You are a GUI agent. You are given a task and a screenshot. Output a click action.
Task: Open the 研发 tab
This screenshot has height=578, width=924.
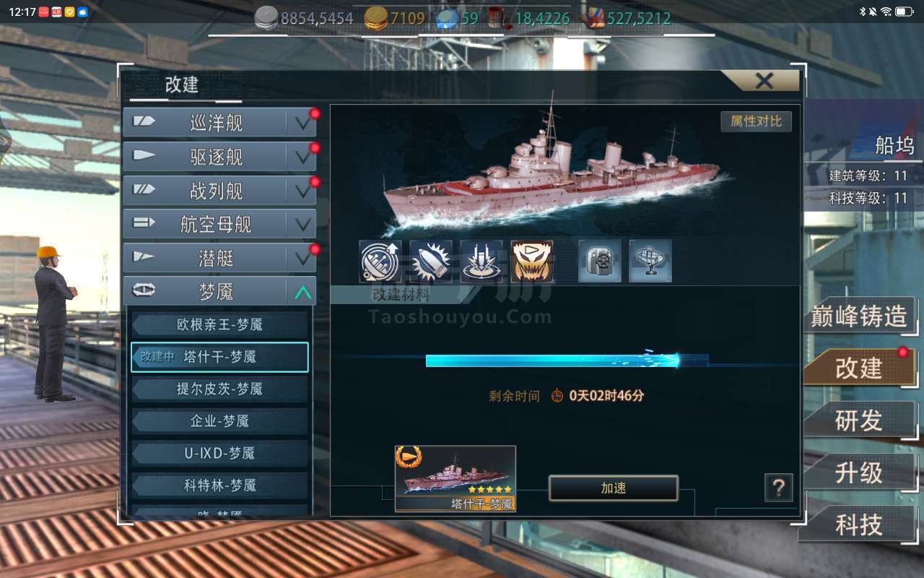tap(859, 420)
